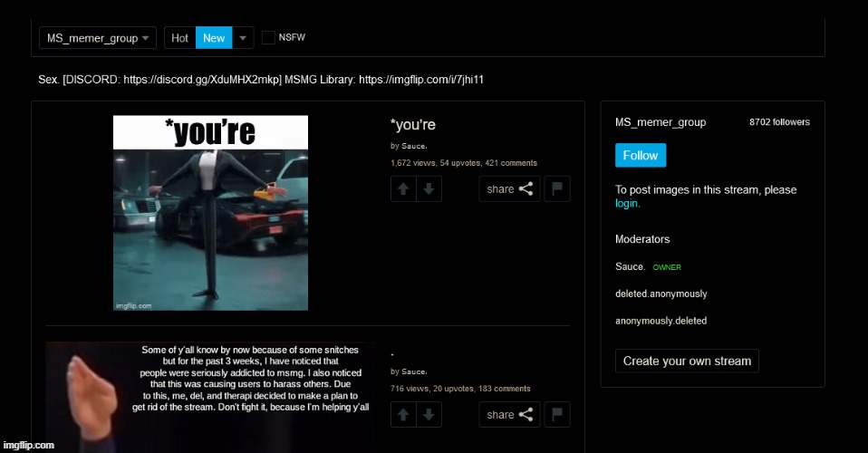Upvote the second post by Sauce

[403, 415]
